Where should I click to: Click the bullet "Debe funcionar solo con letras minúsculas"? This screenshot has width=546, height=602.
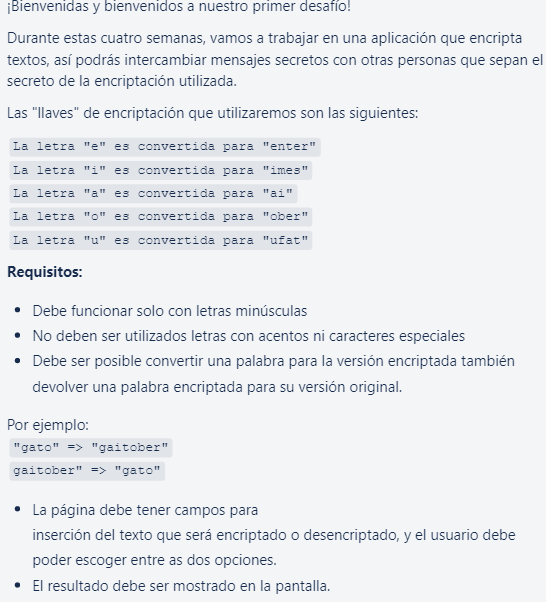(170, 311)
